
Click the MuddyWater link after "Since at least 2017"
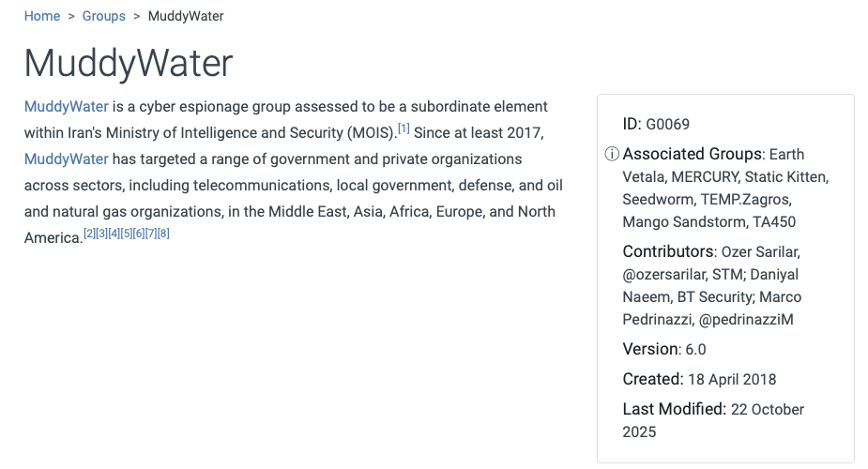[x=66, y=159]
